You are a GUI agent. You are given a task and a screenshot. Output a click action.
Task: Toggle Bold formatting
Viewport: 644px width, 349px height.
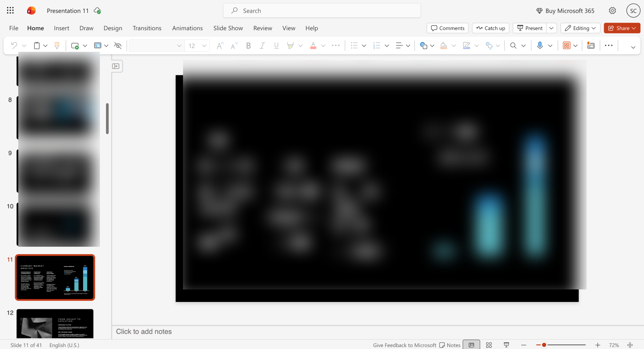click(x=248, y=46)
